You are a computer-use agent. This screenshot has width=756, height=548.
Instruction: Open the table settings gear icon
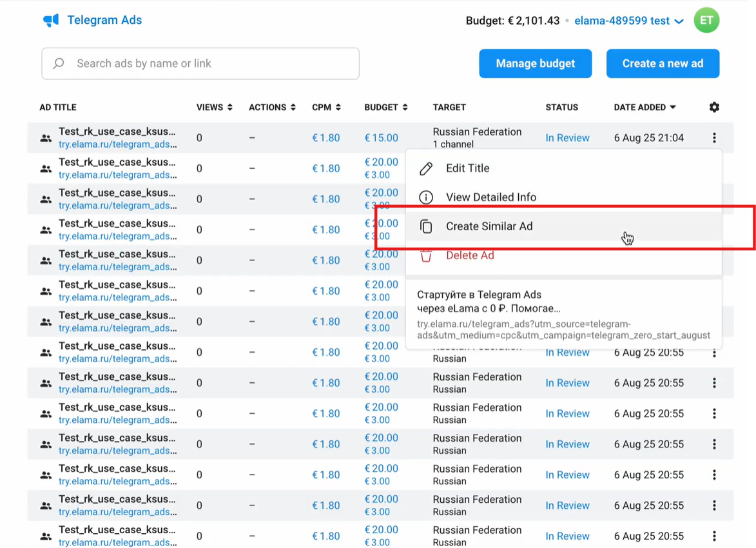tap(714, 107)
